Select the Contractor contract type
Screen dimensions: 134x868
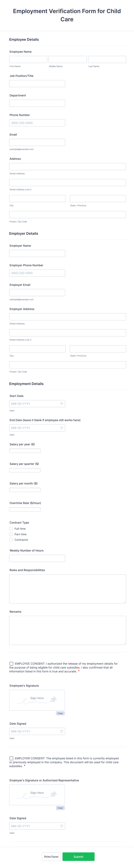(11, 540)
